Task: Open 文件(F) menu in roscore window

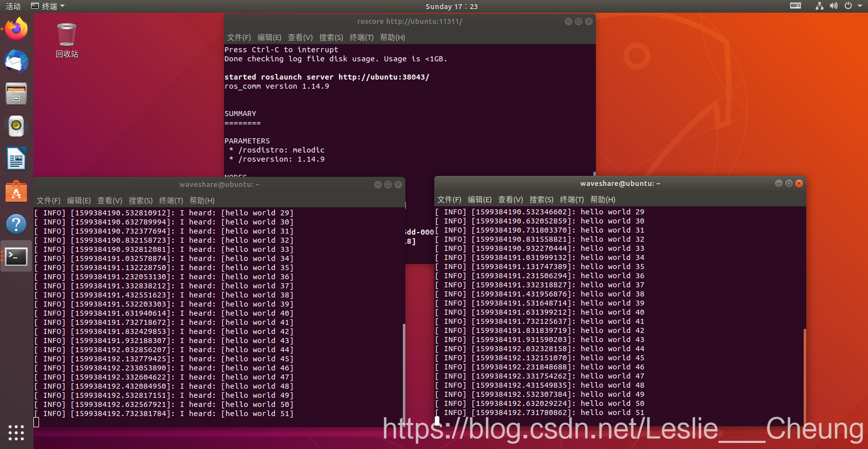Action: click(239, 38)
